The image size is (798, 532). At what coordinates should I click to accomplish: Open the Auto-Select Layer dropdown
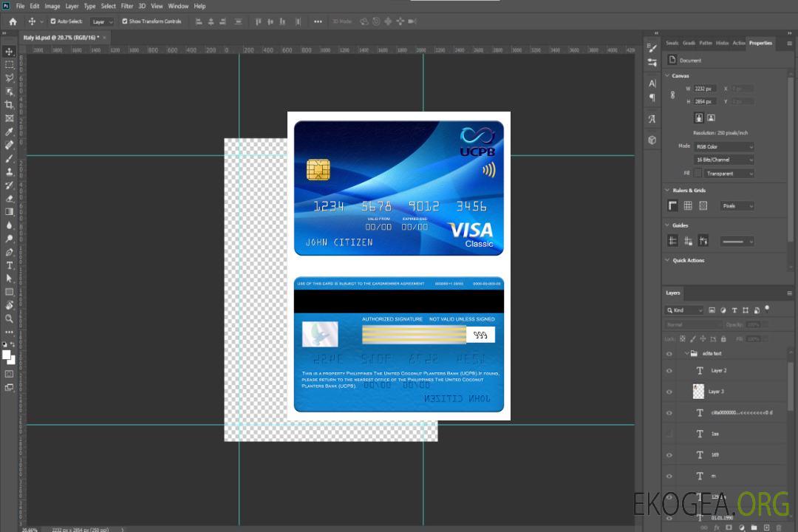pyautogui.click(x=102, y=22)
